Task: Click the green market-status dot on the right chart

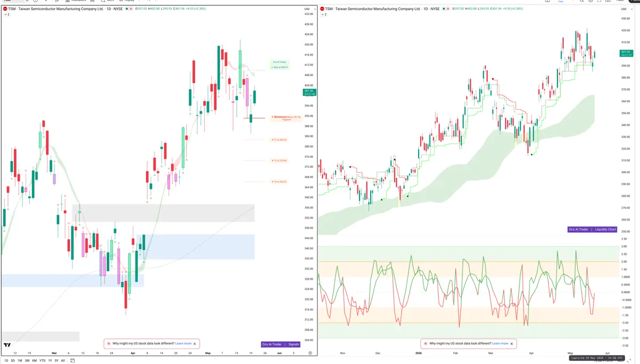Action: [x=444, y=9]
